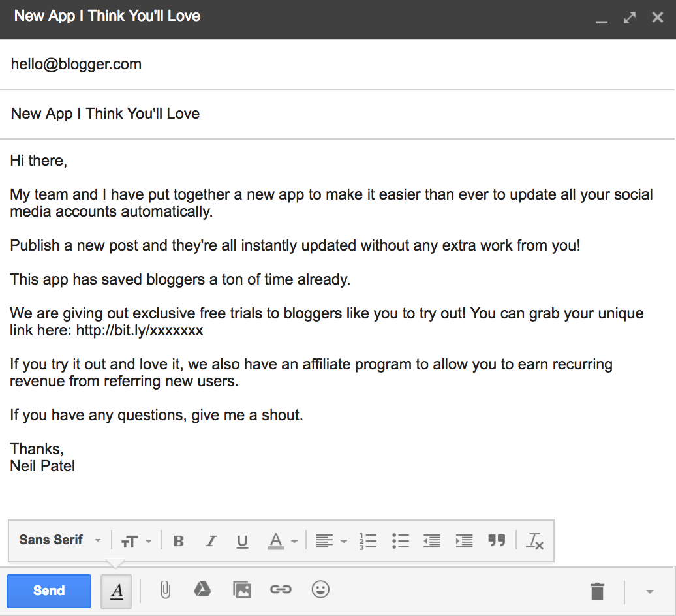Expand compose window to full screen
This screenshot has width=676, height=616.
click(630, 18)
